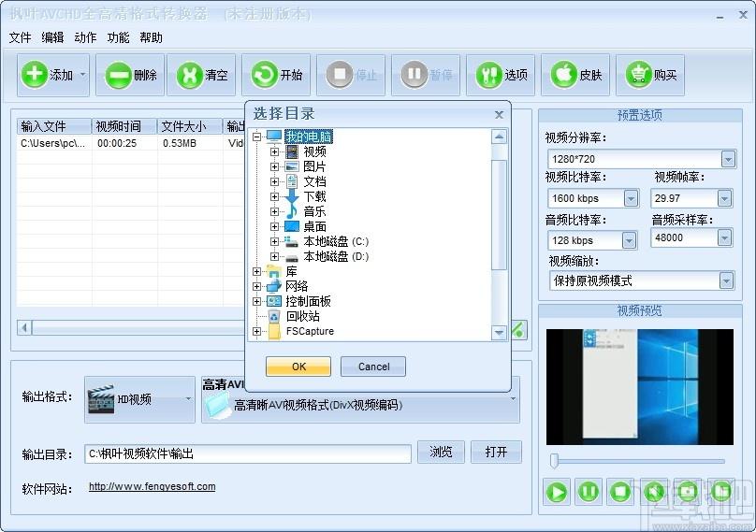Play the video preview
This screenshot has width=756, height=532.
pyautogui.click(x=557, y=492)
